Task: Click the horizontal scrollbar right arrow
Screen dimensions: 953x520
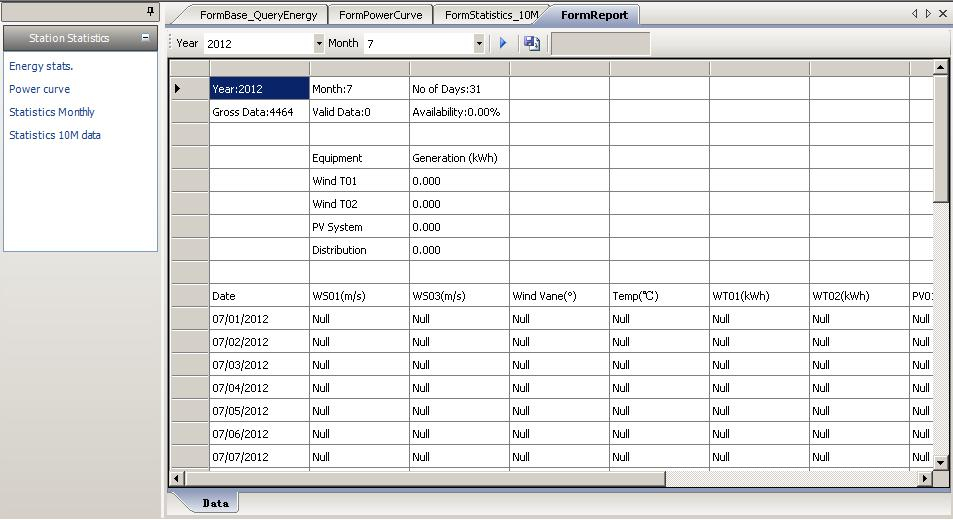Action: 926,479
